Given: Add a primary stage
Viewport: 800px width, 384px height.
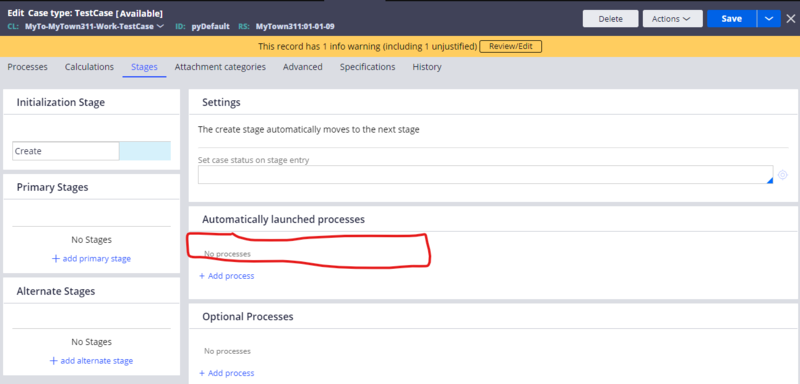Looking at the screenshot, I should [91, 259].
